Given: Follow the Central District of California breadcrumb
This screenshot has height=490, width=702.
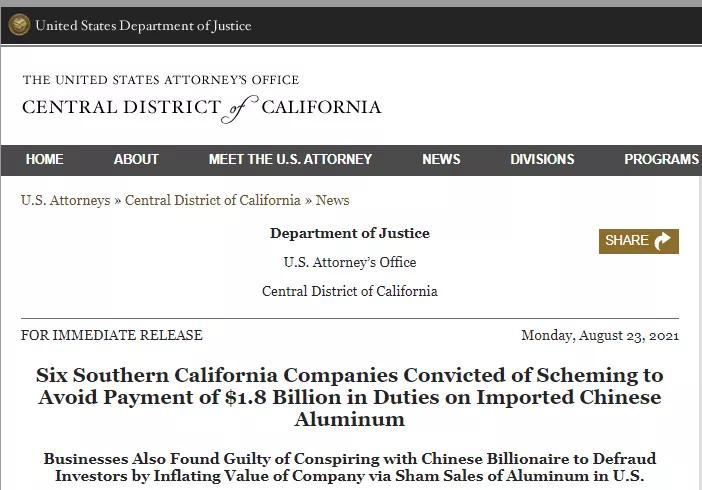Looking at the screenshot, I should click(213, 200).
